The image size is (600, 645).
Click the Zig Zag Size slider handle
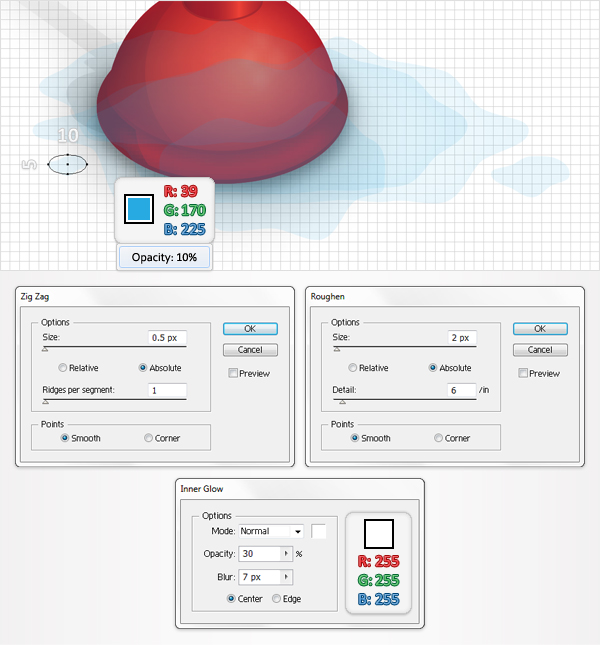pyautogui.click(x=45, y=349)
